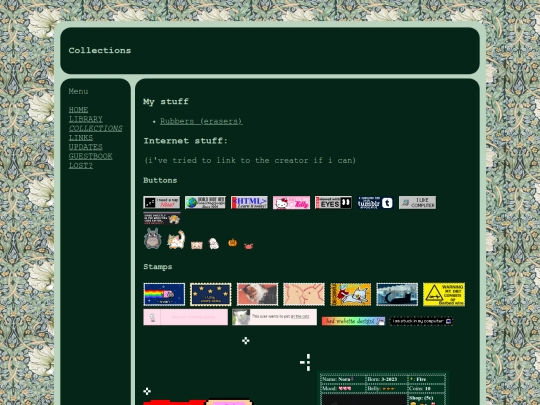Click the 'I like starry skies' stamp
540x405 pixels.
pyautogui.click(x=210, y=294)
